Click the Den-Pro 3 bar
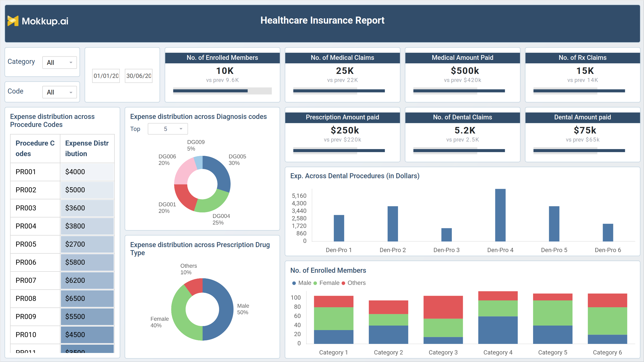Screen dimensions: 644x362 pyautogui.click(x=447, y=235)
